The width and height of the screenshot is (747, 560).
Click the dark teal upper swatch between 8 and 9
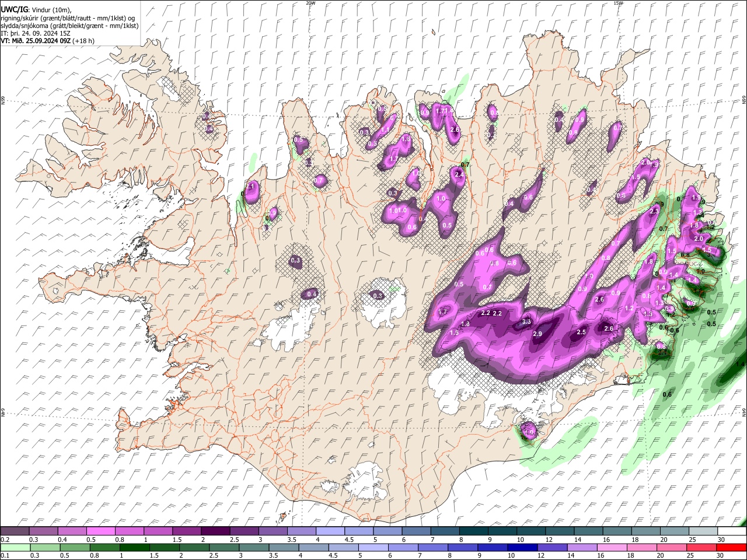click(474, 531)
